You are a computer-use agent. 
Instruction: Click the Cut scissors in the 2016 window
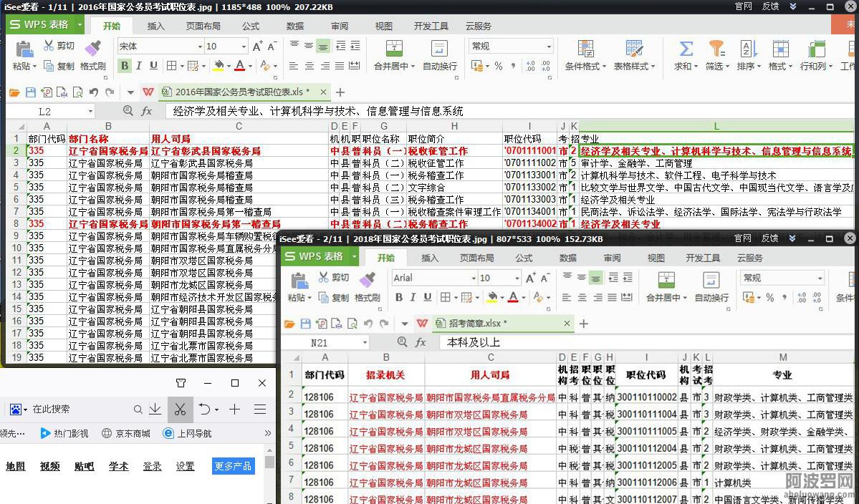(49, 45)
